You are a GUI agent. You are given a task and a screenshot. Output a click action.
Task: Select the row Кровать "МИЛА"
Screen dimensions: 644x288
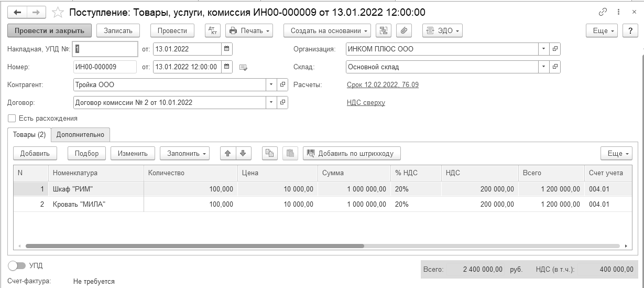coord(322,204)
